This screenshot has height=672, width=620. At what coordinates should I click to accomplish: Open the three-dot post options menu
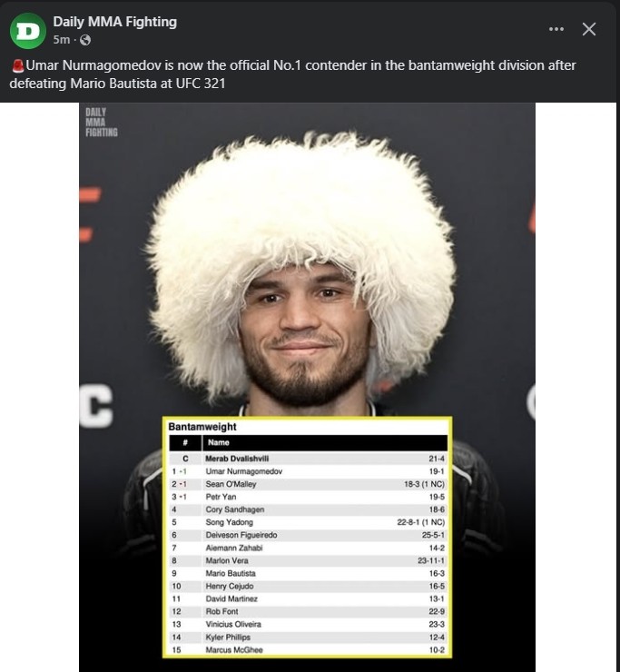click(556, 29)
